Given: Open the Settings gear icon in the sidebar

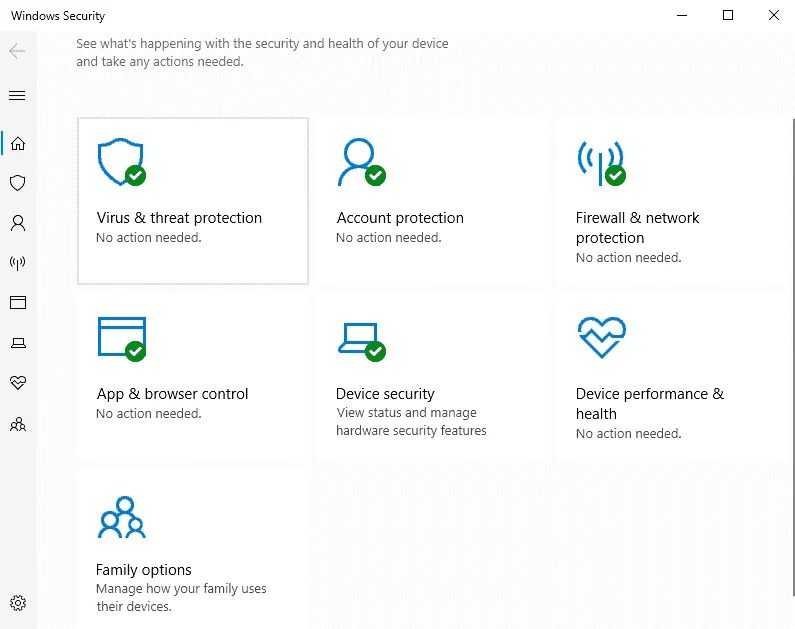Looking at the screenshot, I should click(18, 603).
